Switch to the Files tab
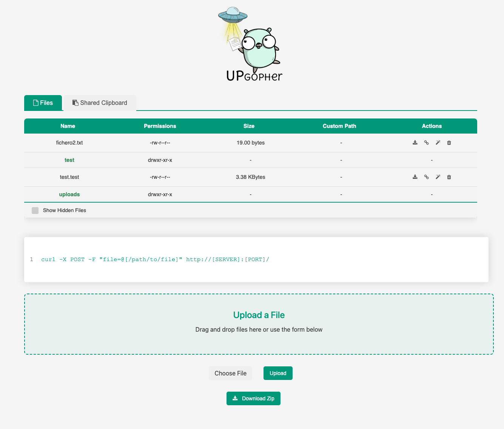 [43, 103]
